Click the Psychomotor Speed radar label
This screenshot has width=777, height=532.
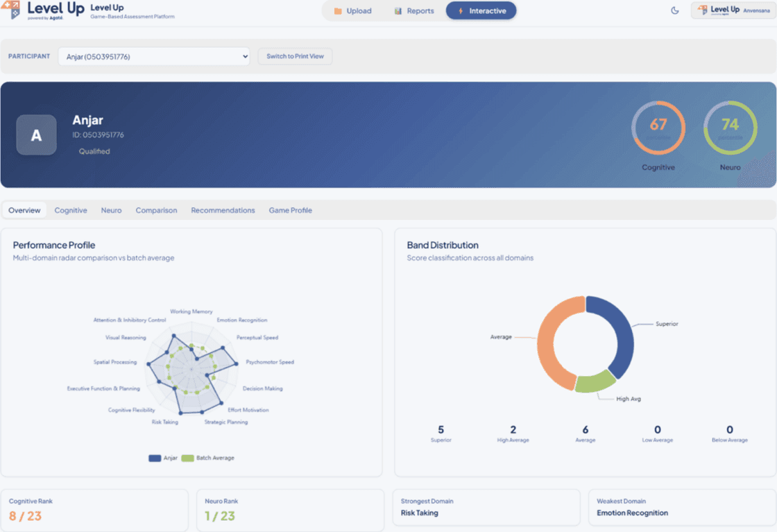click(270, 362)
